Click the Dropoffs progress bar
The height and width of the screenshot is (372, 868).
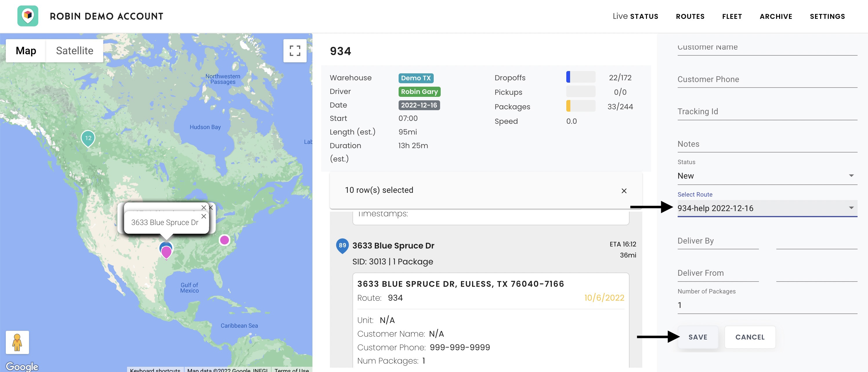[581, 77]
